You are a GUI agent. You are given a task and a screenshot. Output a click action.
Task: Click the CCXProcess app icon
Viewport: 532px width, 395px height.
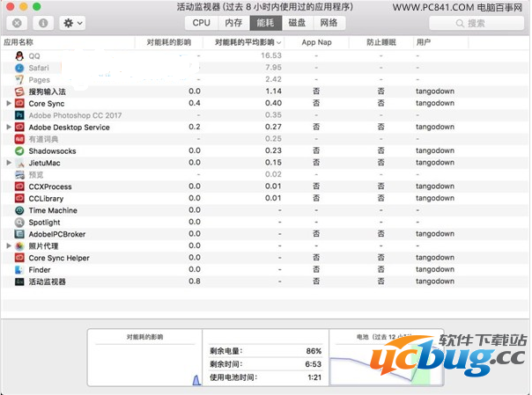[x=19, y=187]
